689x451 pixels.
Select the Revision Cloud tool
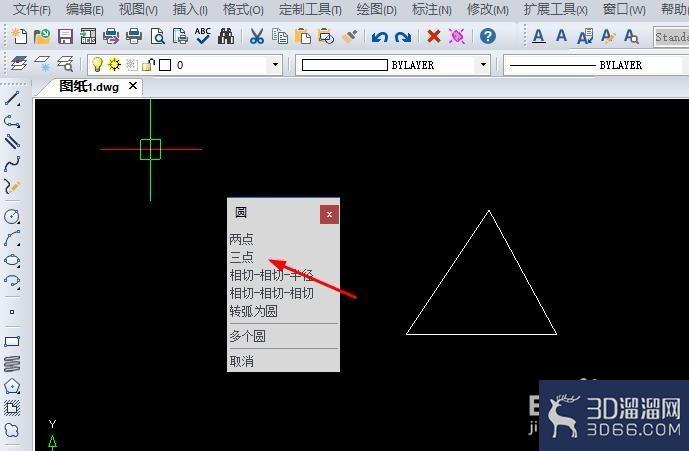click(12, 429)
